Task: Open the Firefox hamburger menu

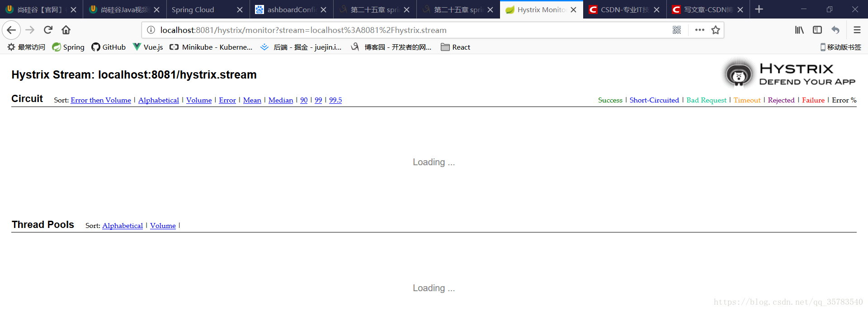Action: [x=857, y=30]
